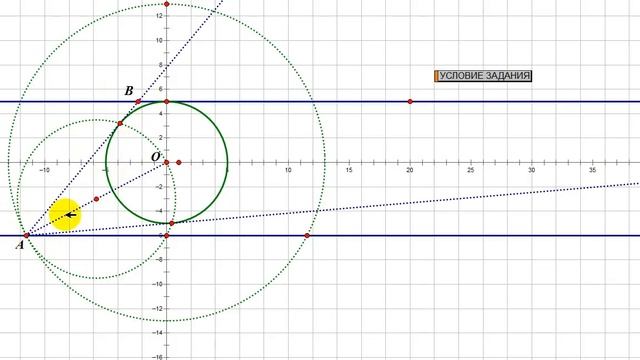Click the red point on lower line near x=12

[307, 236]
